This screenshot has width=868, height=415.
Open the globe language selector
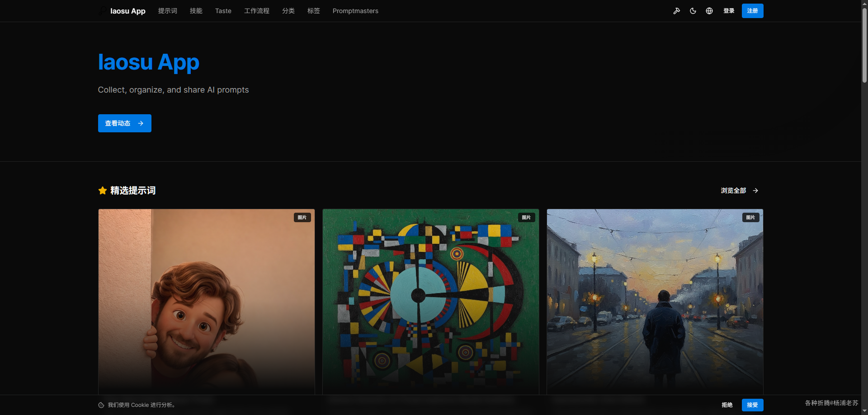709,11
